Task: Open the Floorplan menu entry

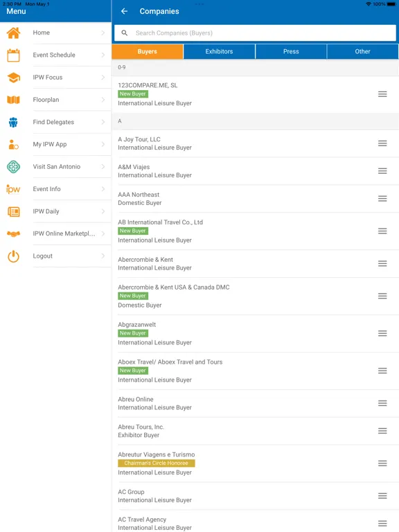Action: [x=55, y=100]
